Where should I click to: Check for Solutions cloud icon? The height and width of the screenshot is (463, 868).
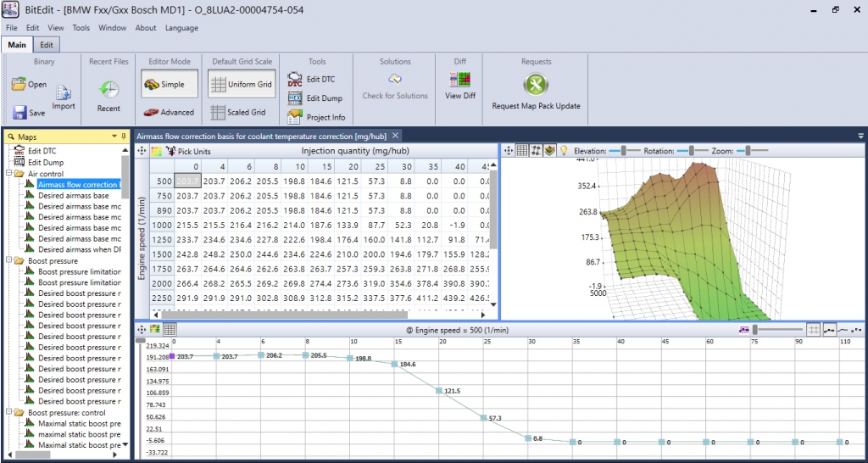[395, 79]
